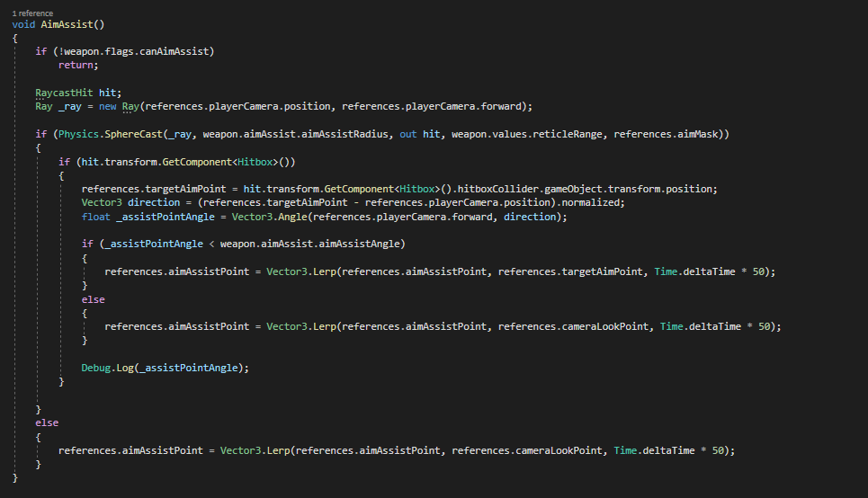Click '_ray' in the Ray declaration line
This screenshot has width=868, height=498.
point(70,106)
